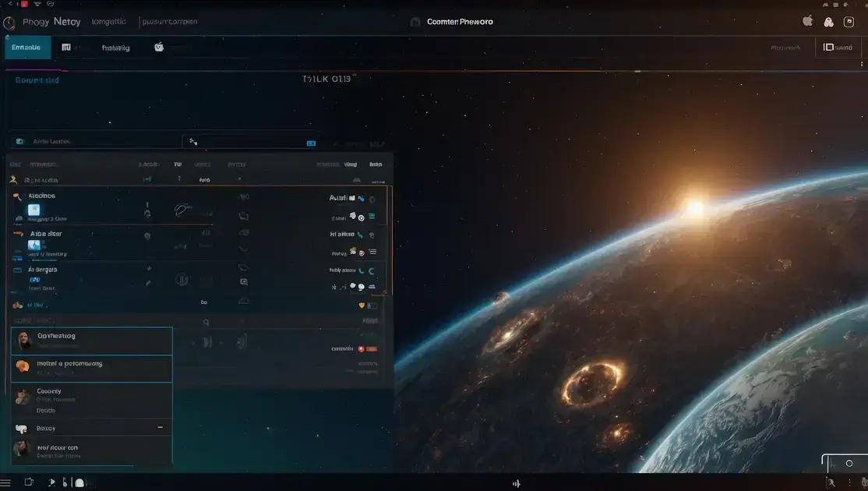Click the outlined button in top right toolbar
Screen dimensions: 868x491
[838, 48]
